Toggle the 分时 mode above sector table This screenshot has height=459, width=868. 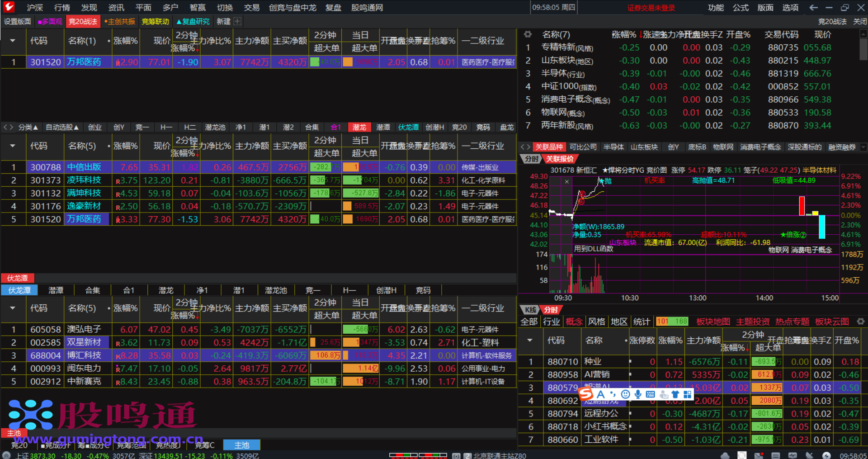(x=550, y=310)
